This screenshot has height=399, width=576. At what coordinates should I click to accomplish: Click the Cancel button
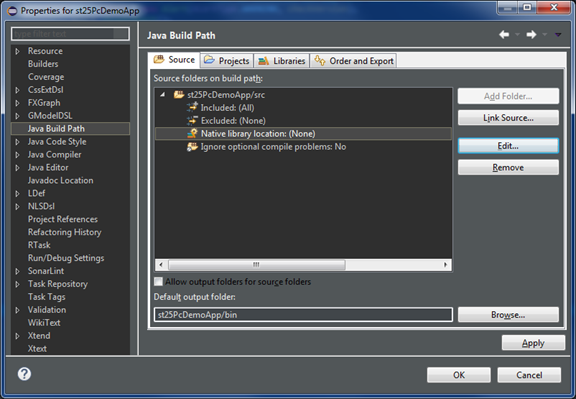click(529, 375)
